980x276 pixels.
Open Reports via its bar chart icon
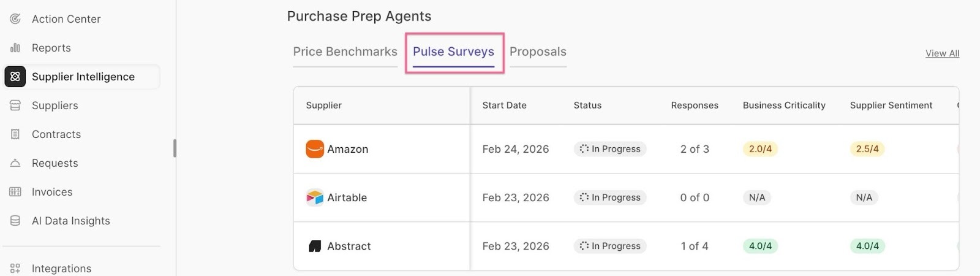pos(15,48)
